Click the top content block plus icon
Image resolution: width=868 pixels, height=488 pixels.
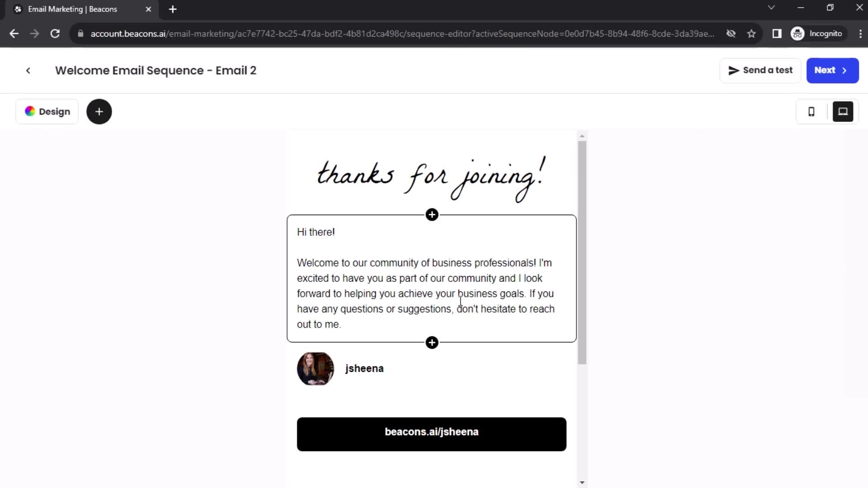[x=432, y=215]
